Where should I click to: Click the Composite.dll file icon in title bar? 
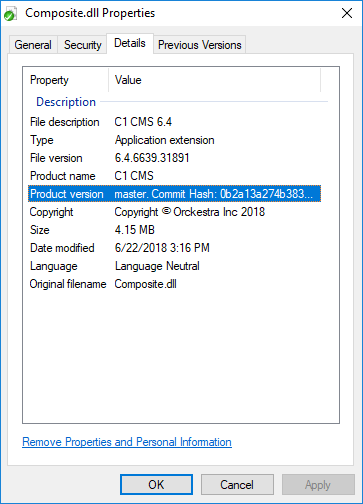click(x=10, y=14)
